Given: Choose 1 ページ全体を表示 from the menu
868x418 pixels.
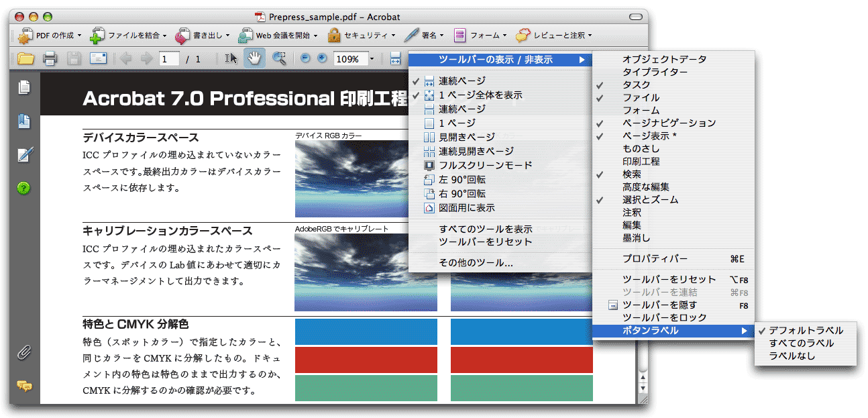Looking at the screenshot, I should (500, 95).
